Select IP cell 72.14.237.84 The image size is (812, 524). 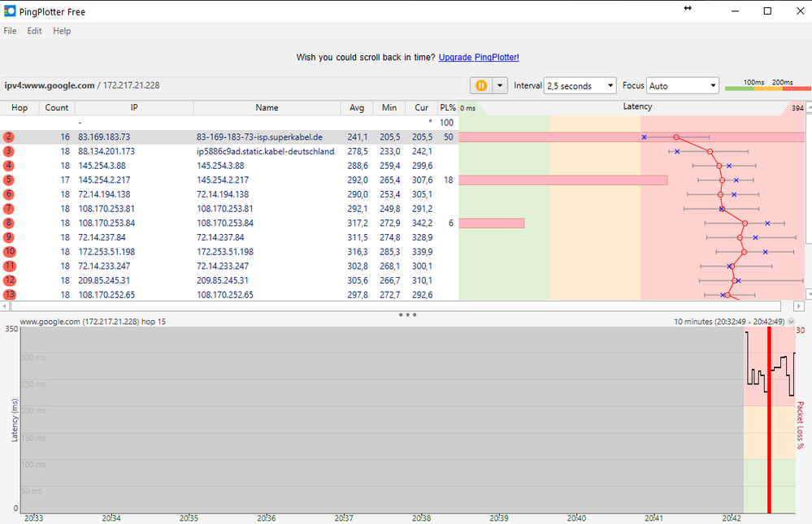(102, 237)
